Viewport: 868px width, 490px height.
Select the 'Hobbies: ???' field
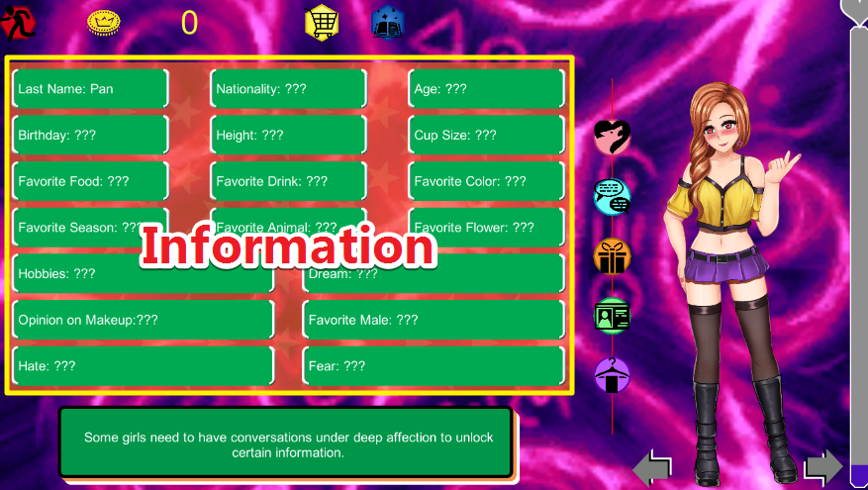143,273
